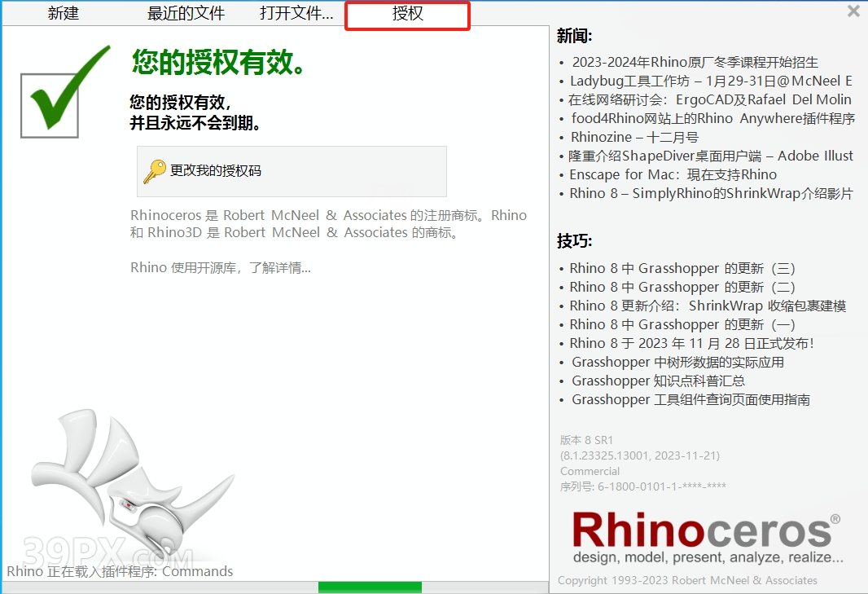The image size is (868, 594).
Task: Open the 新建 tab
Action: pyautogui.click(x=64, y=13)
